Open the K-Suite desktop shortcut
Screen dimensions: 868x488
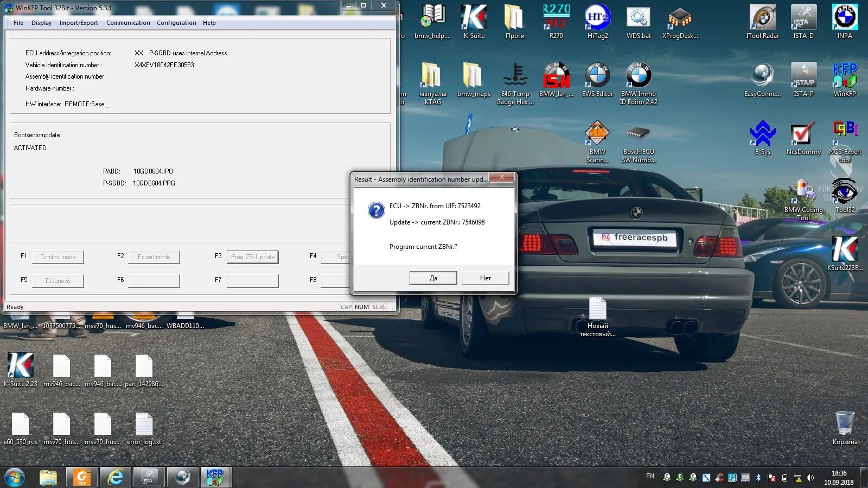pos(474,22)
